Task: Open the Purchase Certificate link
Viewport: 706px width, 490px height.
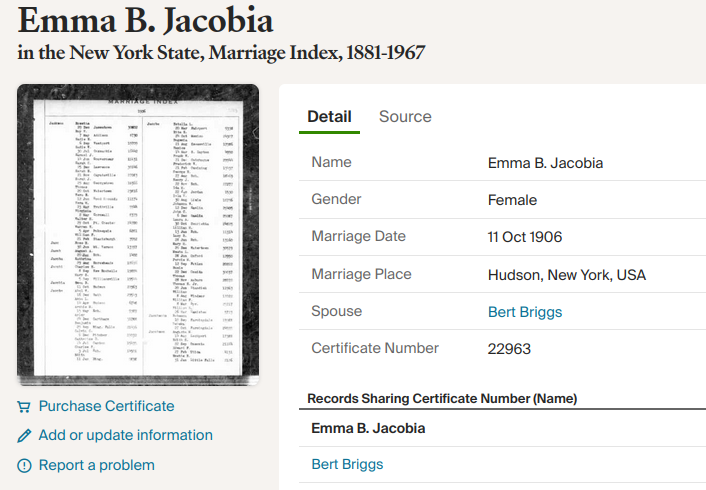Action: pos(106,406)
